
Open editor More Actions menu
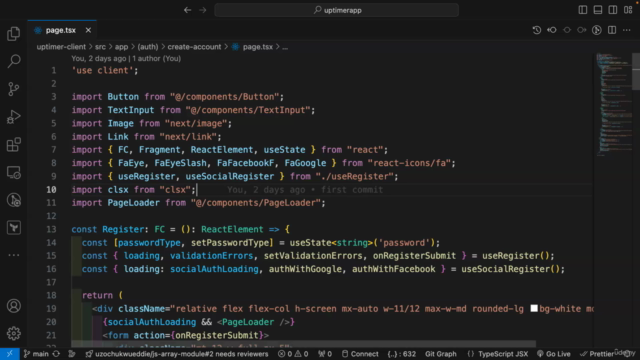(x=627, y=30)
